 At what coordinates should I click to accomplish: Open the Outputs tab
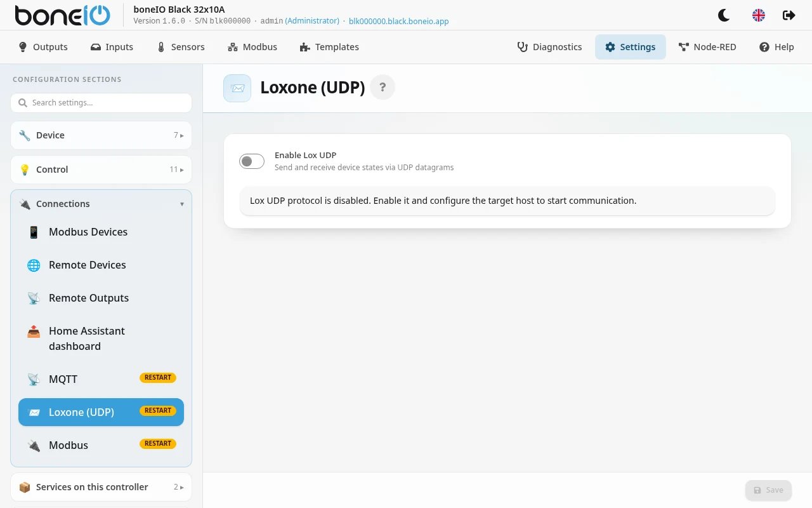pos(43,47)
